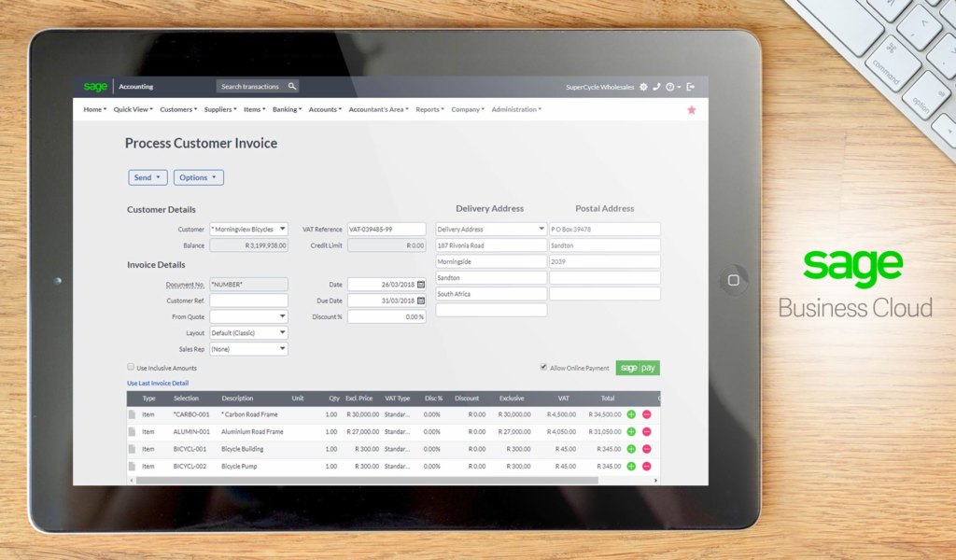Click green add icon on Carbon Road Frame row
Viewport: 956px width, 560px height.
tap(631, 414)
